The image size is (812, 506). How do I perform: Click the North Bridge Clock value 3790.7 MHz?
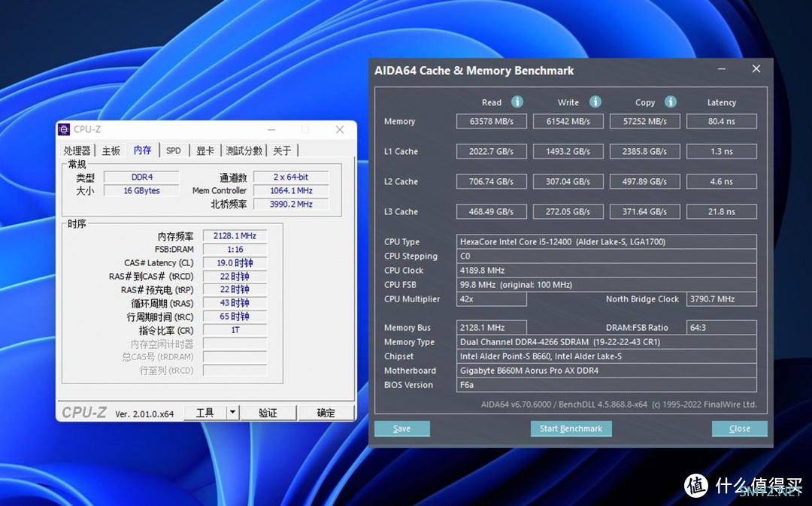pos(721,298)
